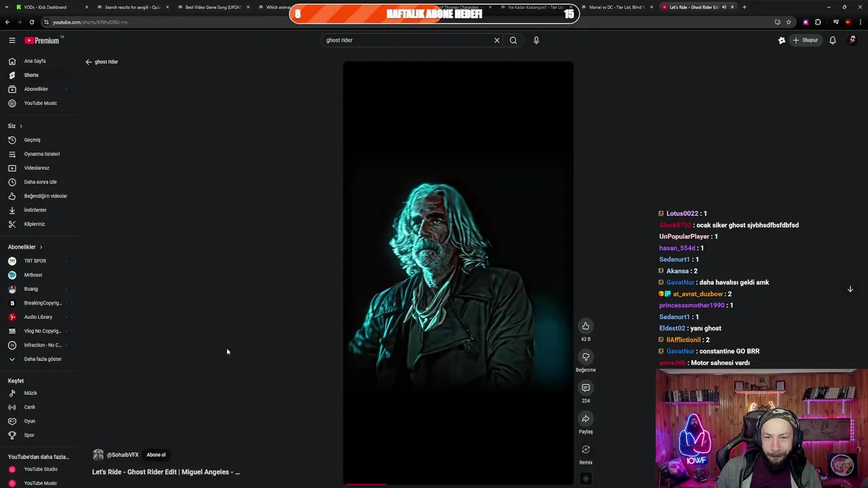This screenshot has width=868, height=488.
Task: Bookmark this page with star icon
Action: point(788,22)
